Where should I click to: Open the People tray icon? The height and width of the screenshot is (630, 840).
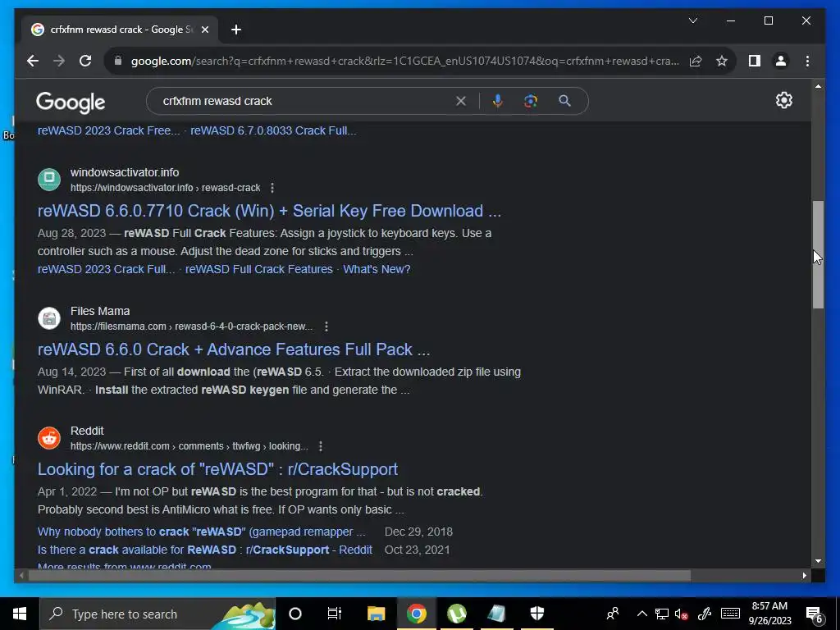pyautogui.click(x=612, y=614)
